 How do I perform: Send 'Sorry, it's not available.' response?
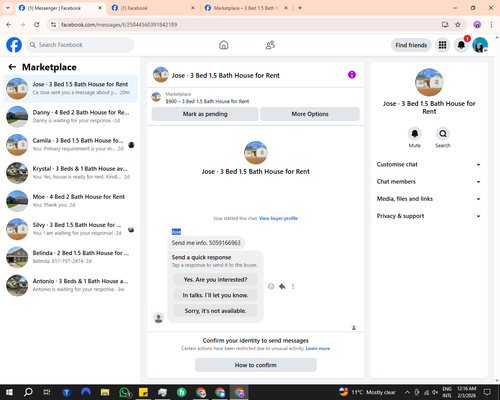(x=215, y=311)
